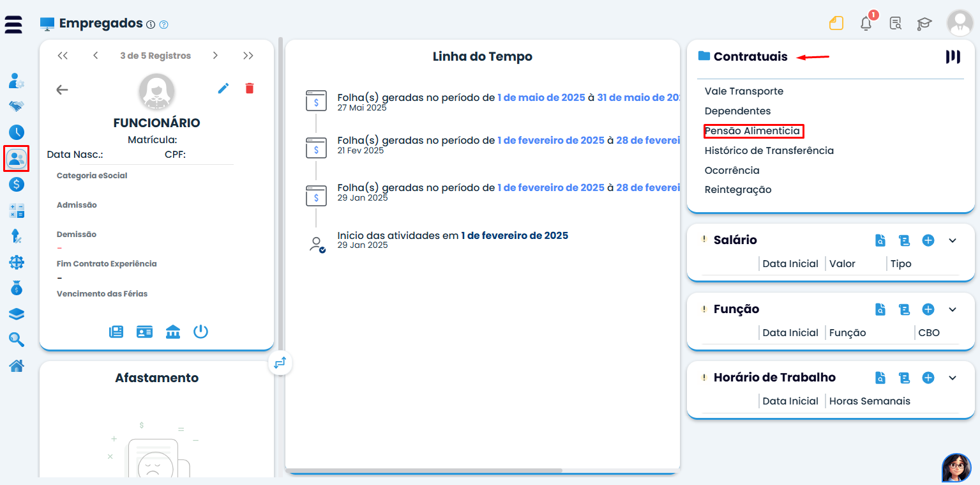
Task: Click the payroll icon dated 21 Fev 2025
Action: pyautogui.click(x=316, y=148)
